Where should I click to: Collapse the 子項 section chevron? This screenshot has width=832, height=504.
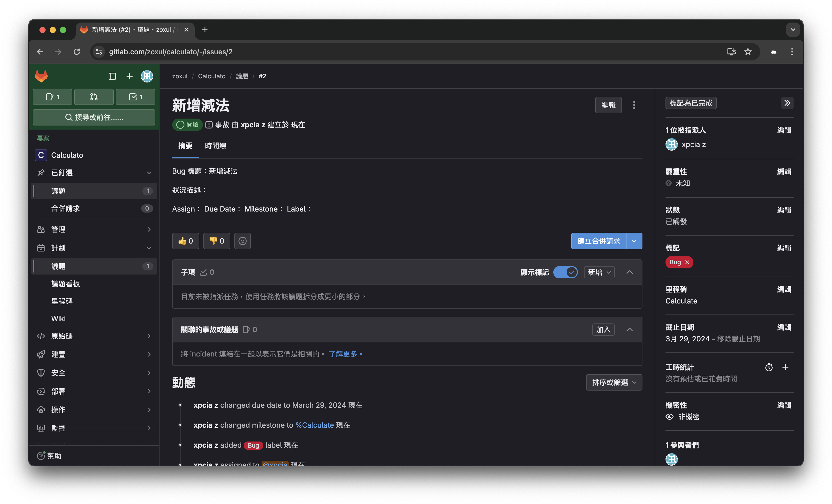pos(629,272)
